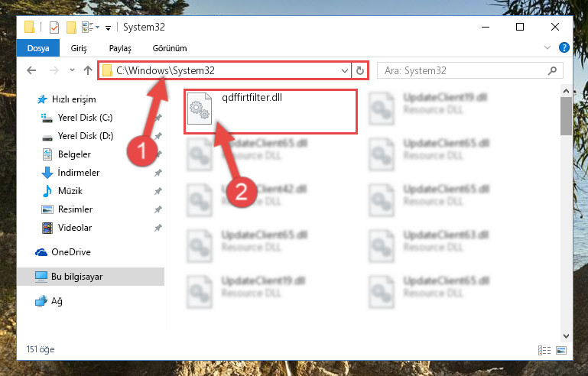Select Yerel Disk (D:) in sidebar

(x=86, y=136)
